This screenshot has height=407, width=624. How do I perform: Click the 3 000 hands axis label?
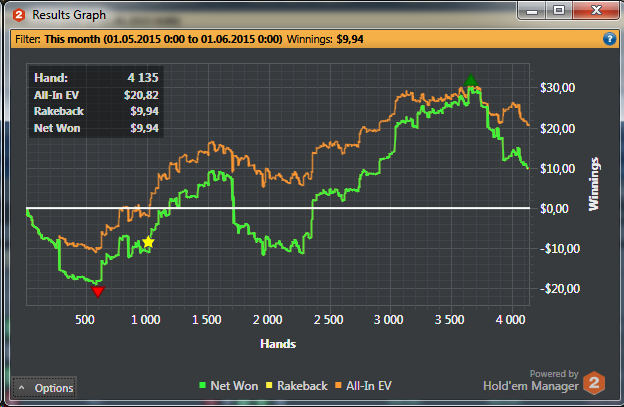pyautogui.click(x=388, y=319)
